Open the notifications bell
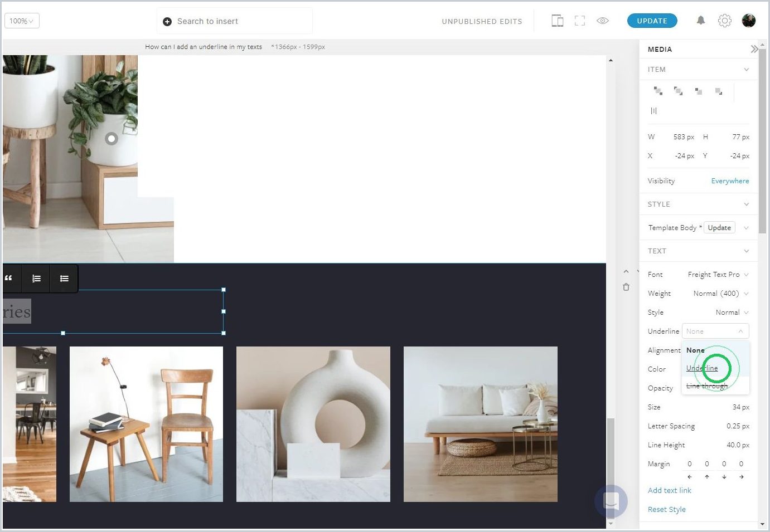 [x=701, y=21]
